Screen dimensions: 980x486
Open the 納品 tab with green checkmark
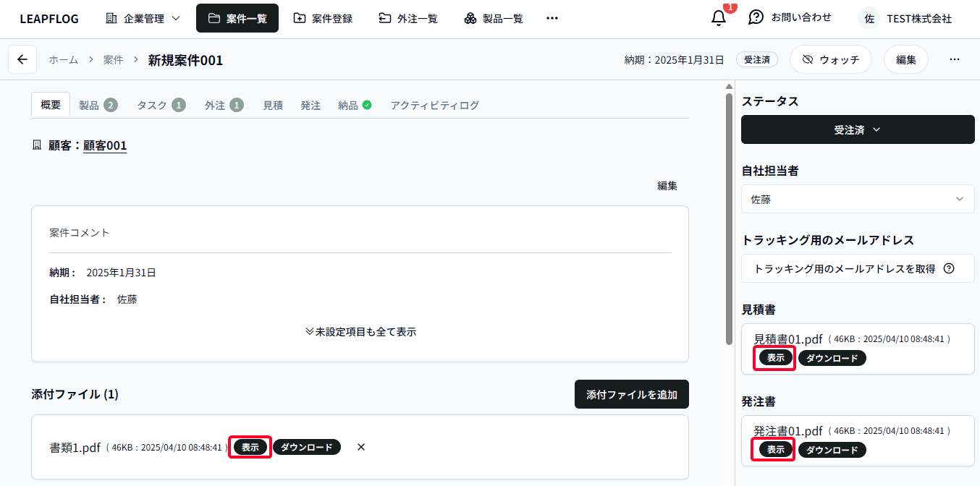(354, 105)
